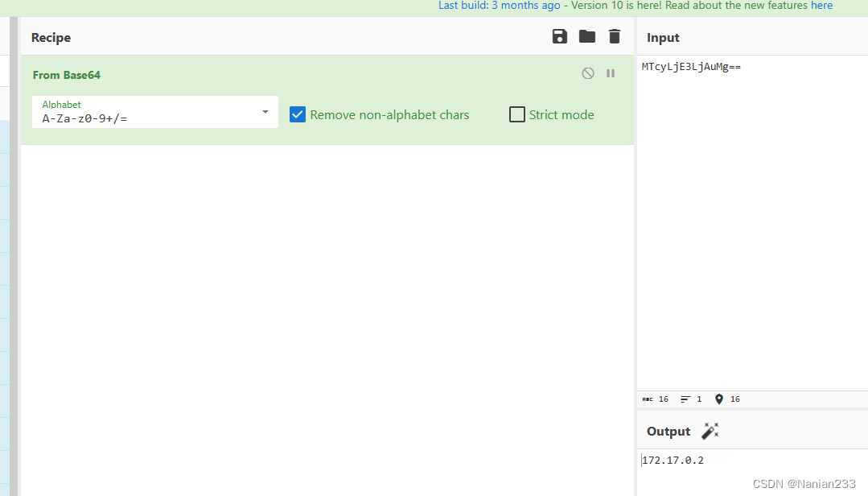
Task: Click the Recipe panel heading
Action: pos(51,38)
